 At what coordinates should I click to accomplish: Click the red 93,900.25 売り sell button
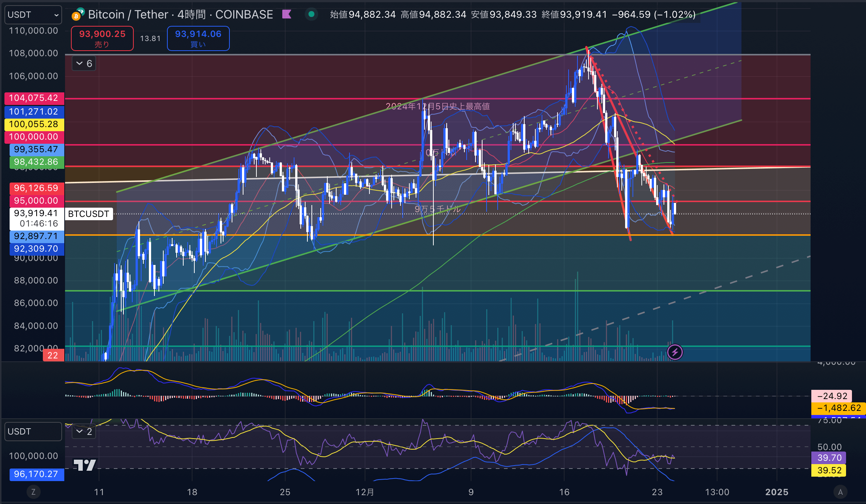click(x=102, y=38)
